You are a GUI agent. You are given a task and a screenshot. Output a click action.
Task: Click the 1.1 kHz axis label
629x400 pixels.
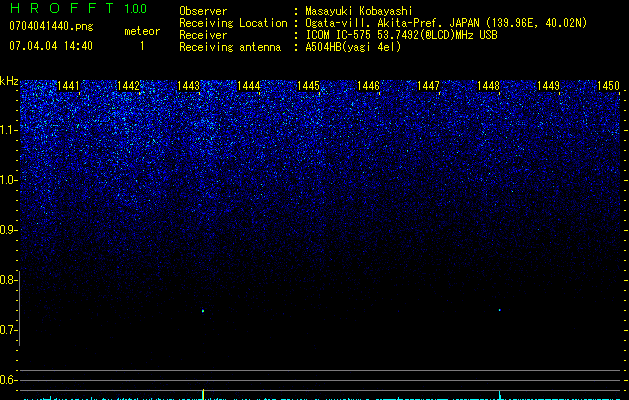9,130
